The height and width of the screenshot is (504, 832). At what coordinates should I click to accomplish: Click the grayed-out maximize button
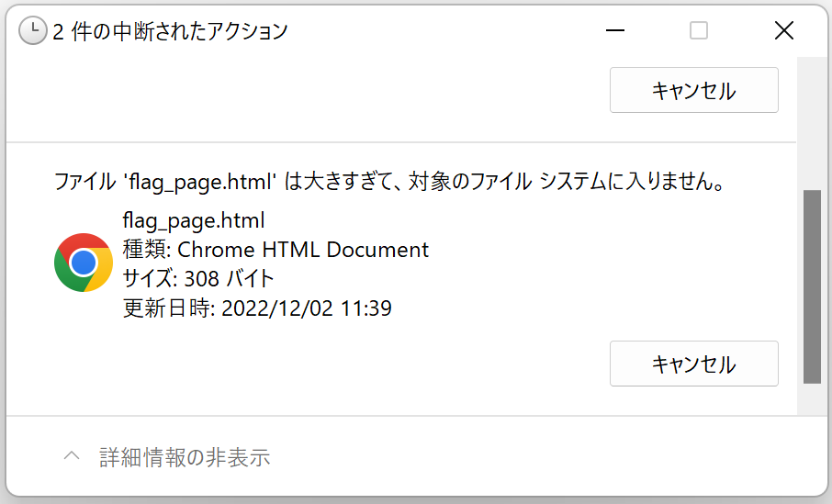pyautogui.click(x=699, y=31)
